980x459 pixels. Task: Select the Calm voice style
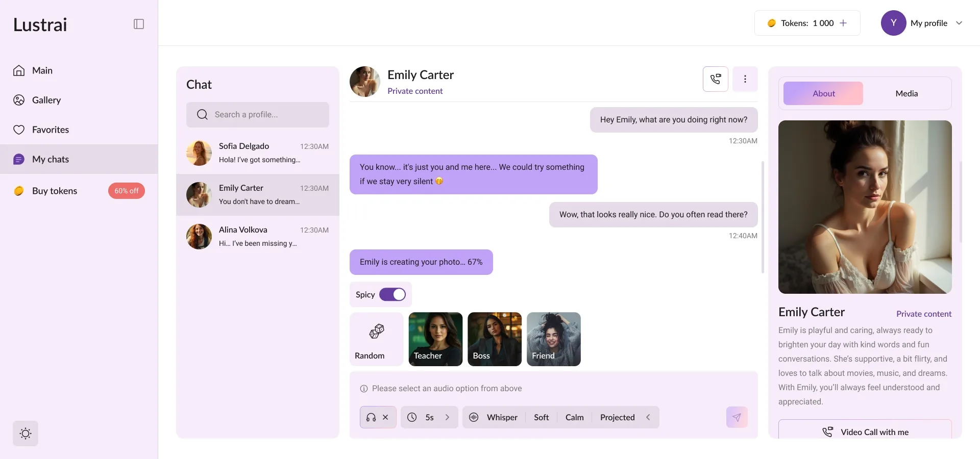574,417
